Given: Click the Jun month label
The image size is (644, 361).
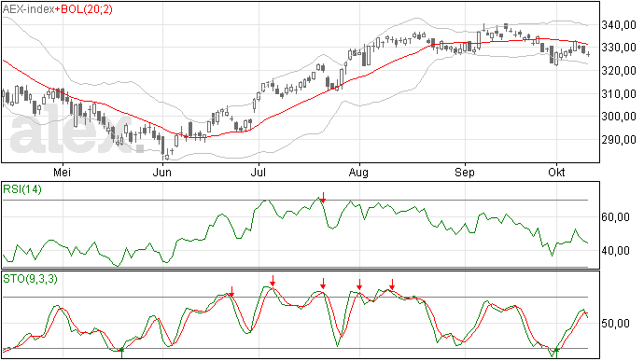Looking at the screenshot, I should point(161,172).
